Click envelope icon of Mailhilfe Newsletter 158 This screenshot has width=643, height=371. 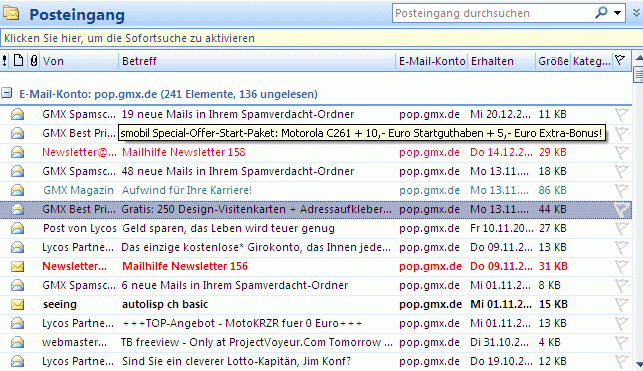point(17,152)
